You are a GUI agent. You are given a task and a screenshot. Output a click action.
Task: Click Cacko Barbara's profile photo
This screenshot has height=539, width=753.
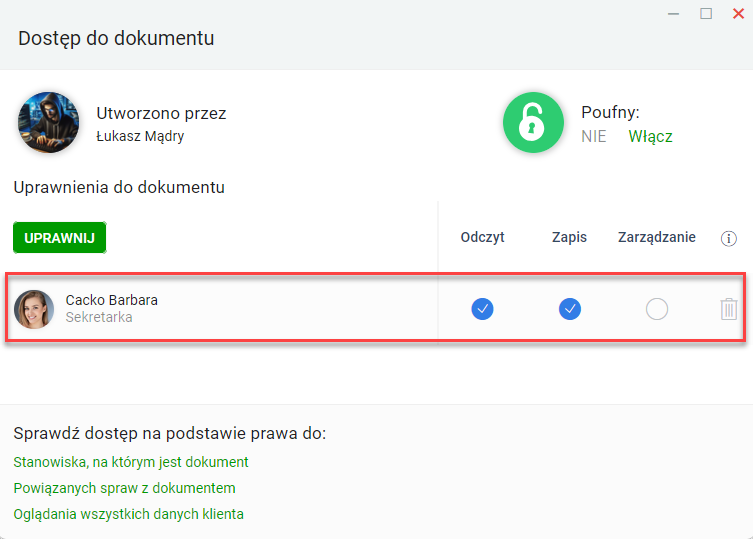point(34,309)
